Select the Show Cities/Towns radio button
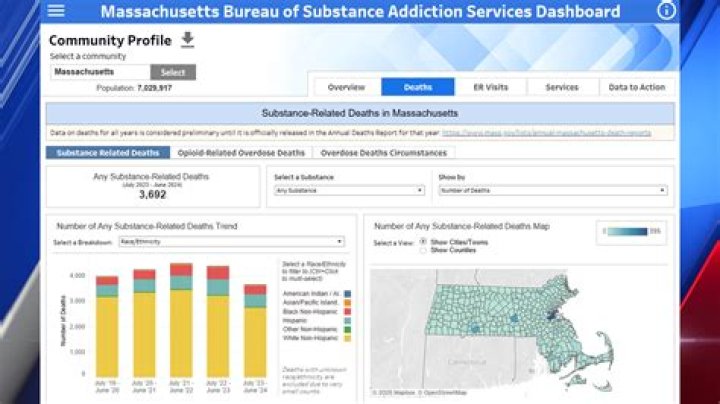The height and width of the screenshot is (404, 720). 423,241
